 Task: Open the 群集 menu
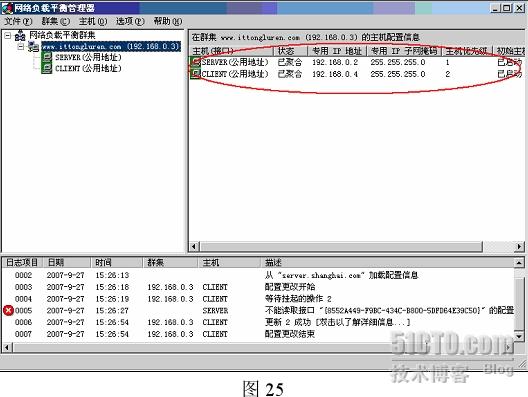click(x=56, y=22)
